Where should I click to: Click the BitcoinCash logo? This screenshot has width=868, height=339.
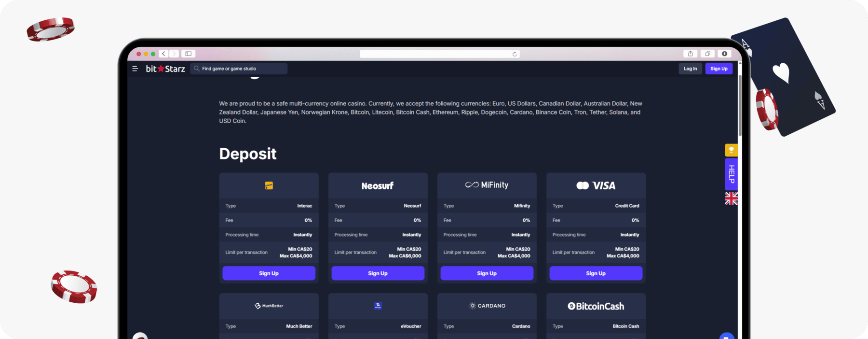coord(596,306)
